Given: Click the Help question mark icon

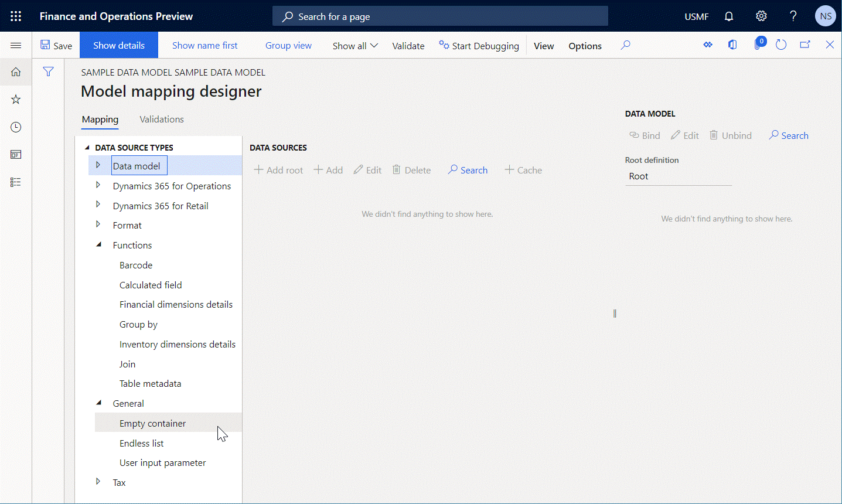Looking at the screenshot, I should (793, 16).
